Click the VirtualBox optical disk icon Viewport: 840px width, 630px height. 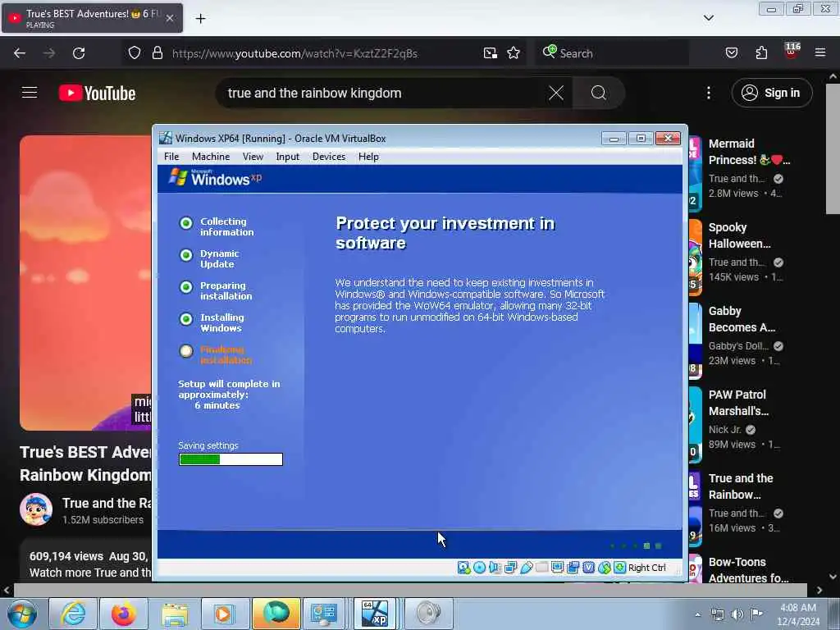(x=479, y=568)
